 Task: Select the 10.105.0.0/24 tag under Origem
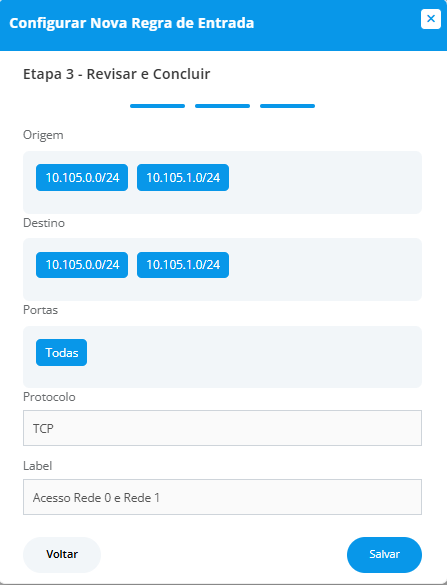click(82, 178)
